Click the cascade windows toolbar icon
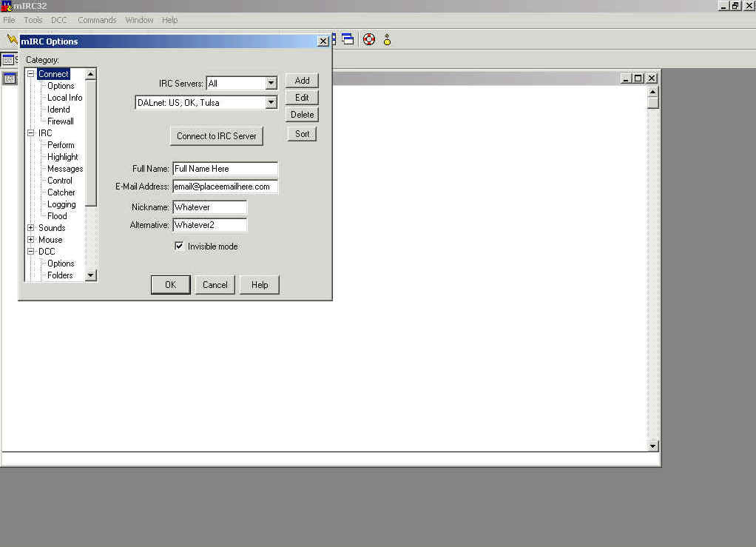756x547 pixels. 348,39
